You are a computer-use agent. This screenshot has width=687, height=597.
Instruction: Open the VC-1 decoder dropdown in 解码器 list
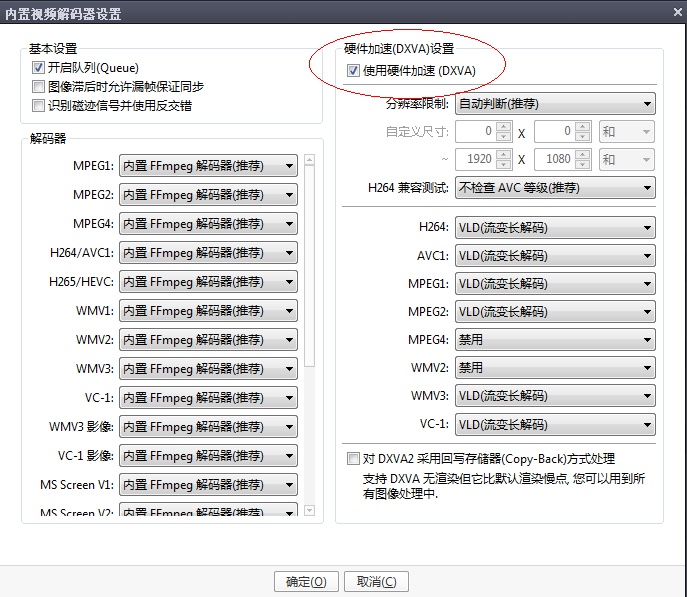[x=209, y=398]
